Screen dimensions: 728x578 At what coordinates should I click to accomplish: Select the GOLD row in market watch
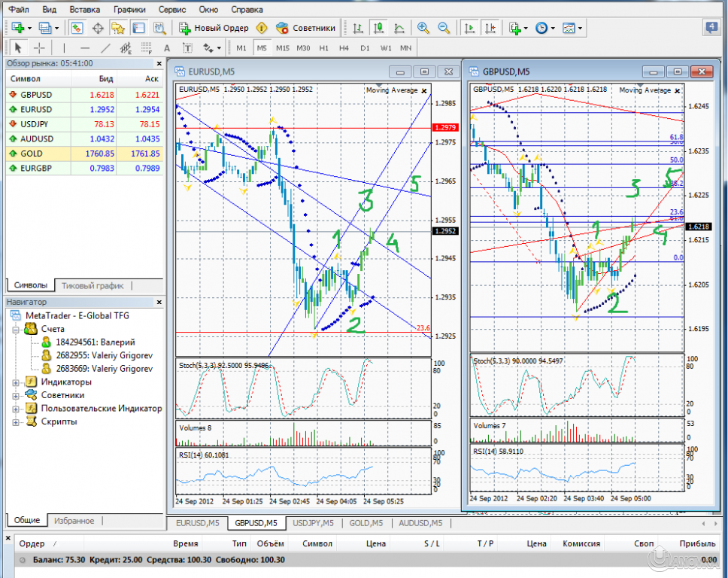83,154
